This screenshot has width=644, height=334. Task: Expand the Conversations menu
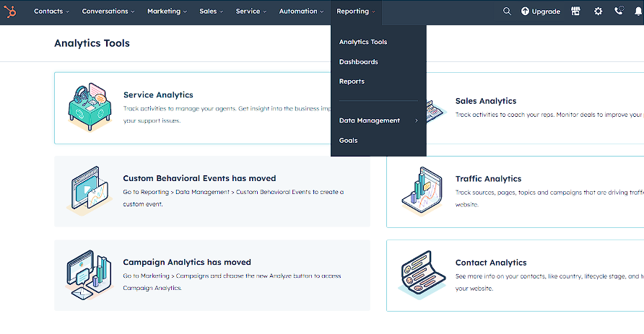108,12
